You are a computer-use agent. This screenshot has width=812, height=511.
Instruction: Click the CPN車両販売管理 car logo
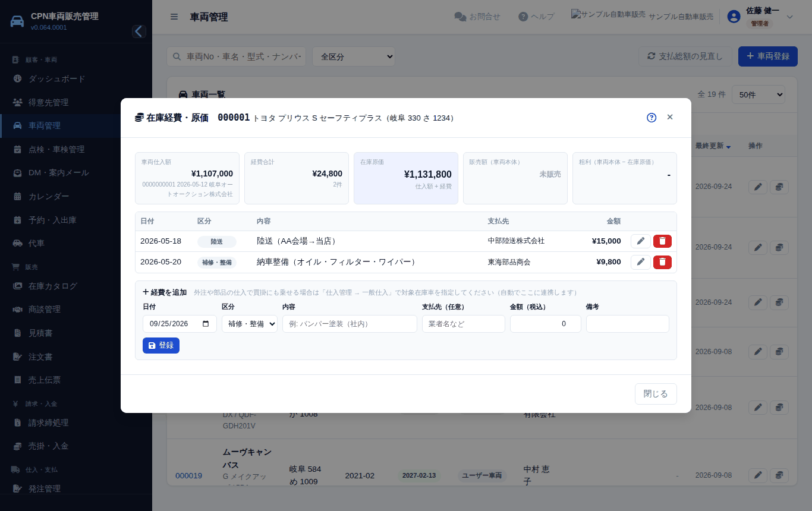(x=18, y=21)
